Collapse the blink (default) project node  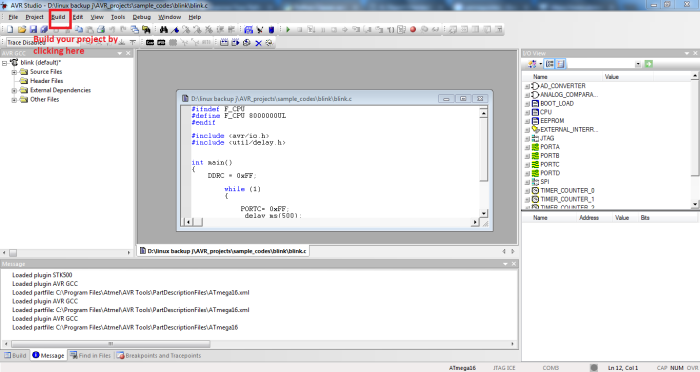(x=4, y=63)
